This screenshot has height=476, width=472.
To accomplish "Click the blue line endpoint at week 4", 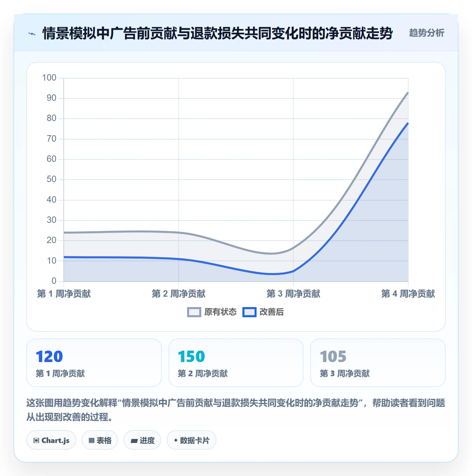I will pyautogui.click(x=408, y=123).
